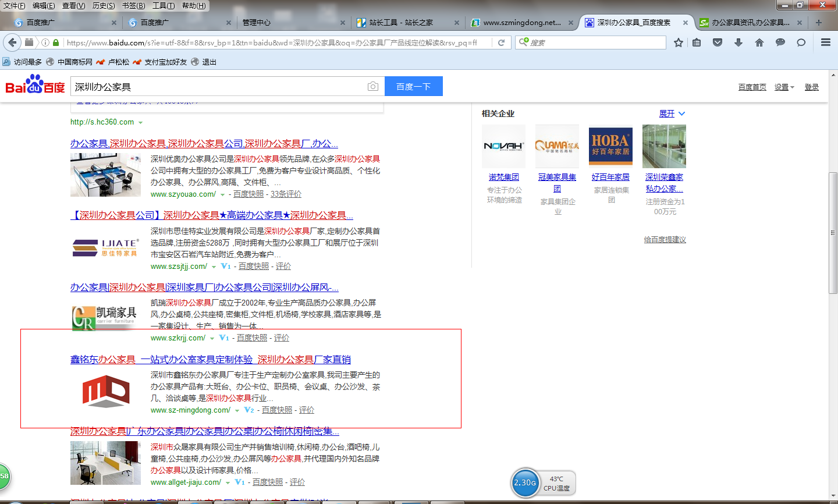Open the downloads arrow icon
Image resolution: width=838 pixels, height=504 pixels.
pyautogui.click(x=738, y=42)
